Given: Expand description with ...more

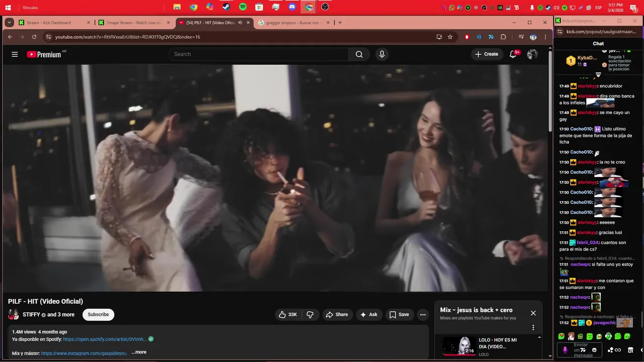Looking at the screenshot, I should (x=139, y=352).
